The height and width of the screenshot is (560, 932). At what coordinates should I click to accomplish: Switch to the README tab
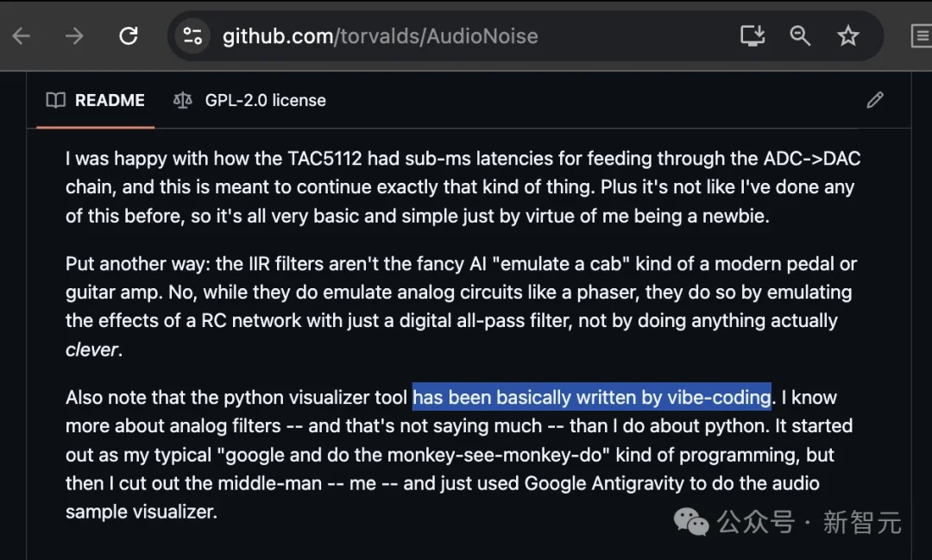[x=109, y=100]
